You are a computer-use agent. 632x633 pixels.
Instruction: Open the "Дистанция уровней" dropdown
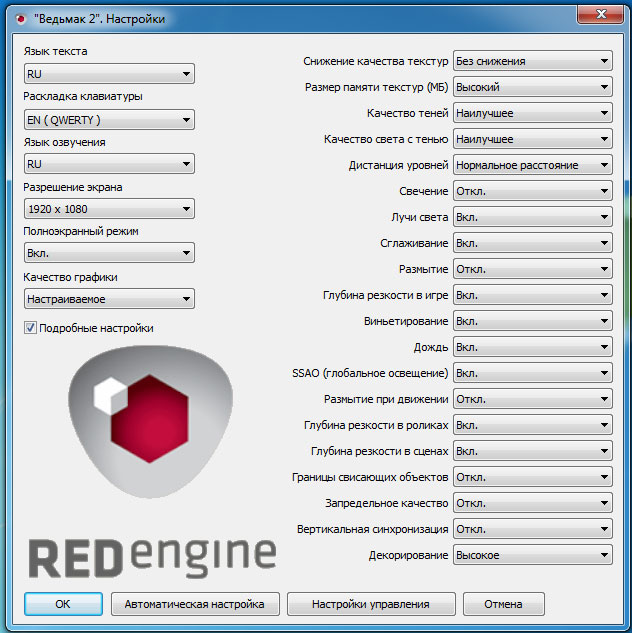coord(532,165)
